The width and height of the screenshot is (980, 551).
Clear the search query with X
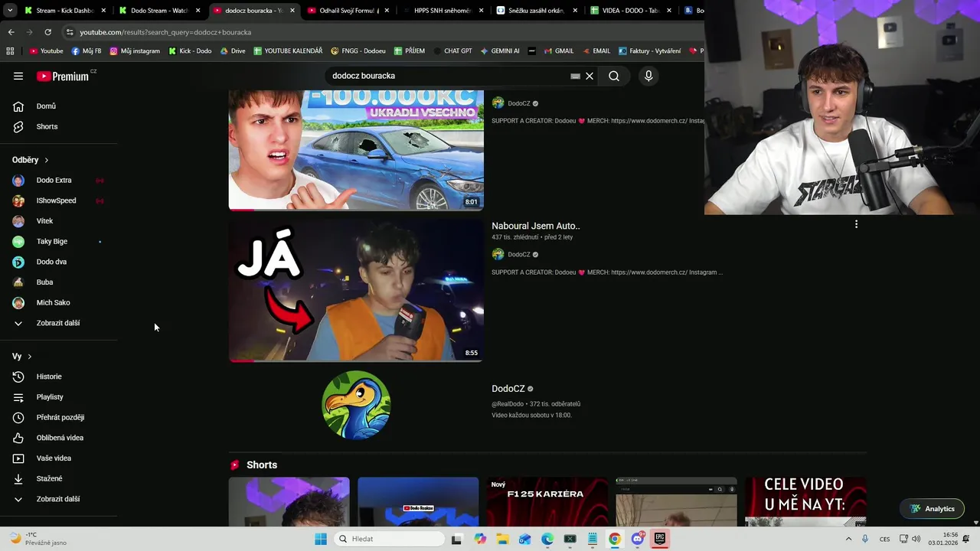coord(590,76)
